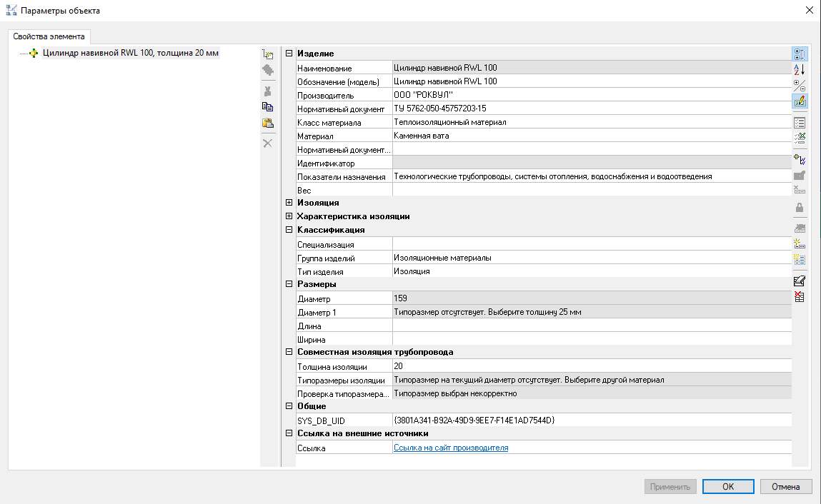
Task: Expand the Характеристика изоляции group
Action: (x=289, y=216)
